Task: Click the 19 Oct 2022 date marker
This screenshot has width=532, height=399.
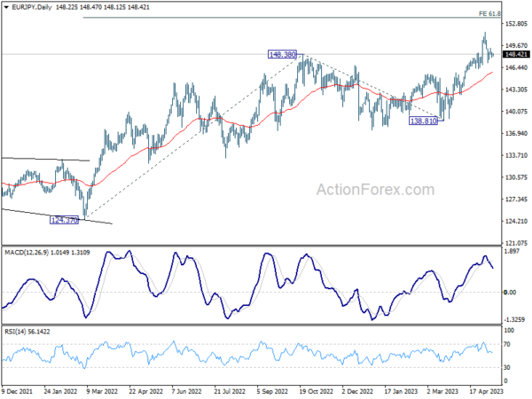Action: 317,391
